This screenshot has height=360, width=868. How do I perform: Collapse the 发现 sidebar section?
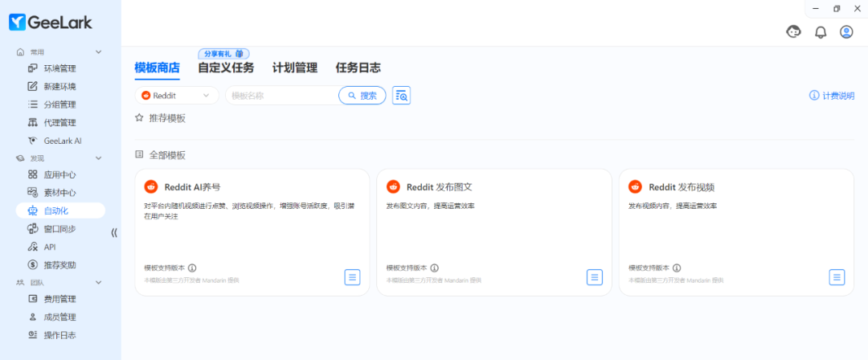(x=99, y=158)
